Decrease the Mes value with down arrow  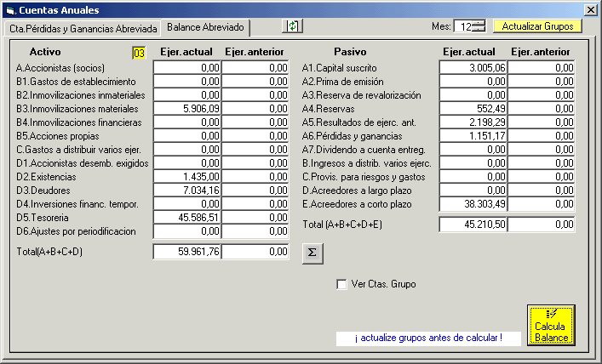pyautogui.click(x=479, y=30)
